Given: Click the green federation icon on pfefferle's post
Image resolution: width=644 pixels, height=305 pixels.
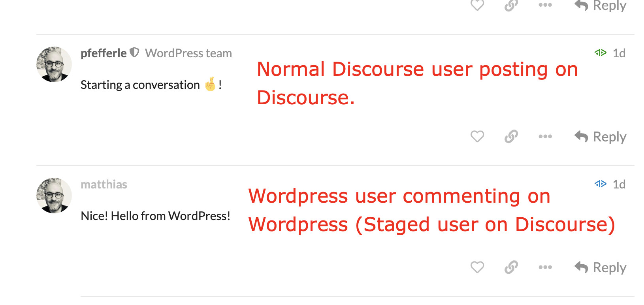Looking at the screenshot, I should click(601, 53).
